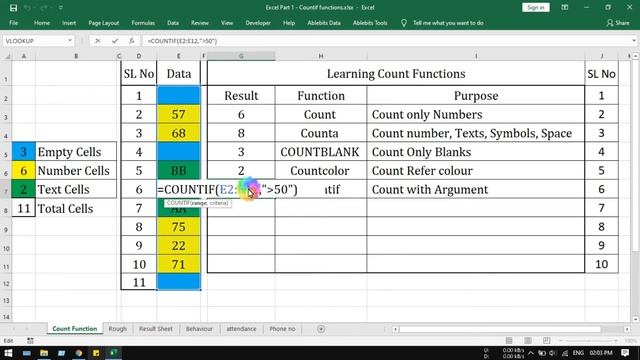
Task: Open the Developer ribbon tab
Action: tap(258, 23)
